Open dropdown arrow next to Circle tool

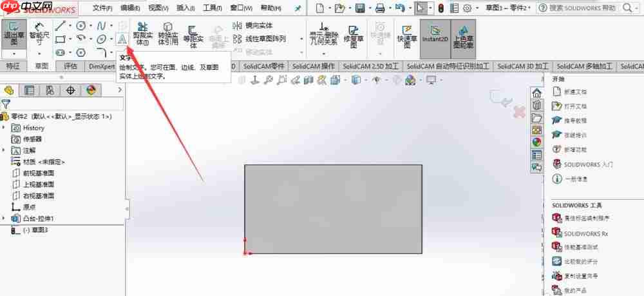[x=90, y=26]
